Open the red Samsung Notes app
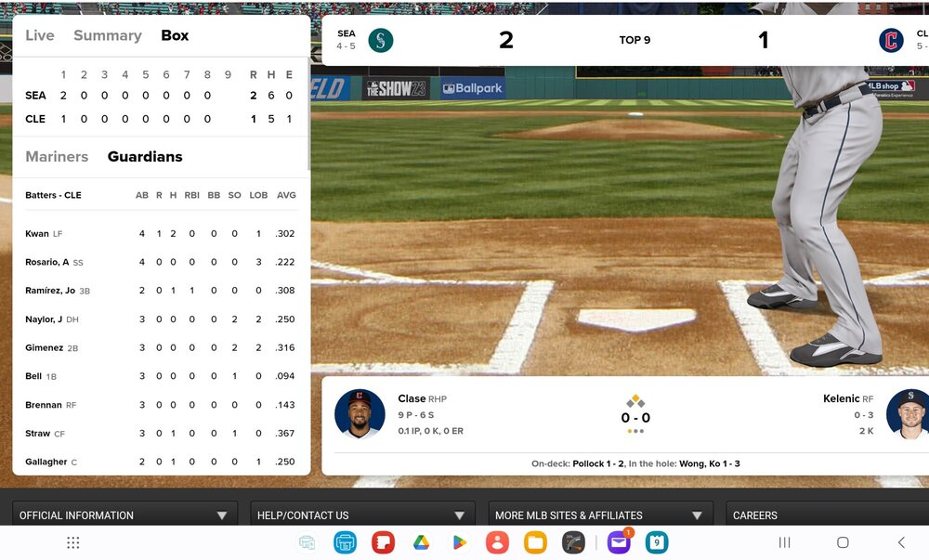 383,542
